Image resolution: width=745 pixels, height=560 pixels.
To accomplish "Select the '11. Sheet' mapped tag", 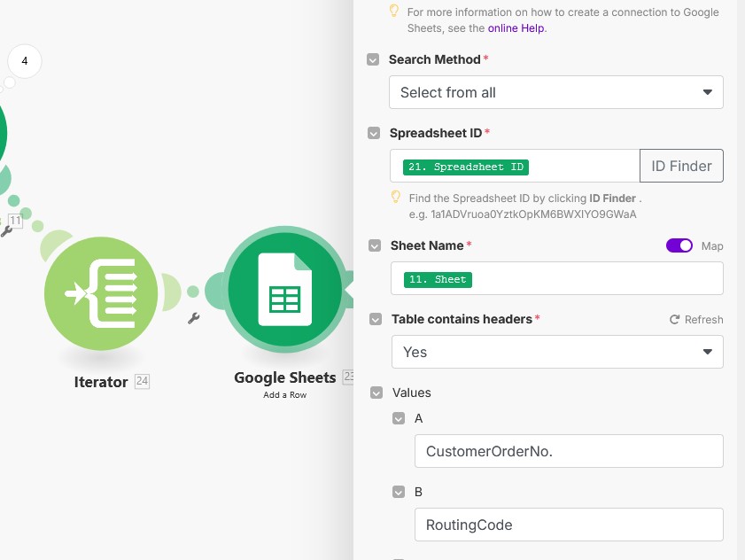I will tap(438, 279).
